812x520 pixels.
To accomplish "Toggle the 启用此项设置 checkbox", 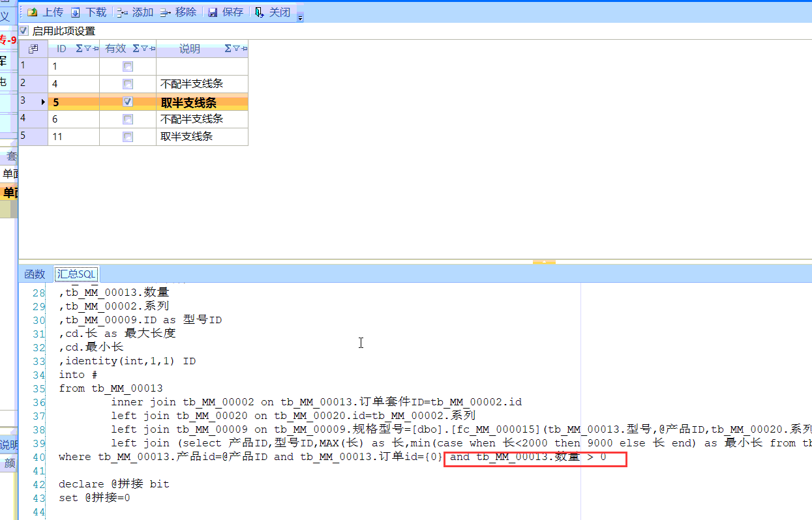I will 24,31.
